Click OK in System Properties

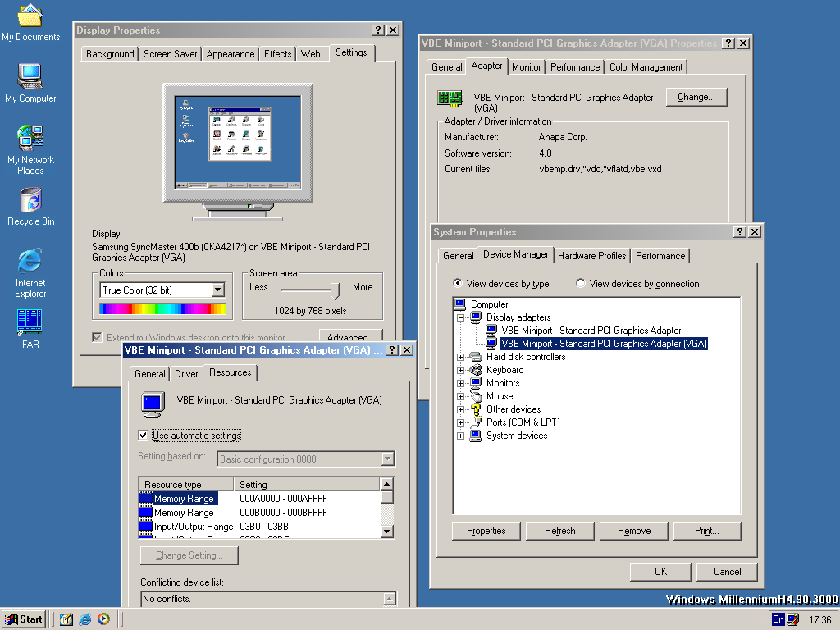click(660, 572)
